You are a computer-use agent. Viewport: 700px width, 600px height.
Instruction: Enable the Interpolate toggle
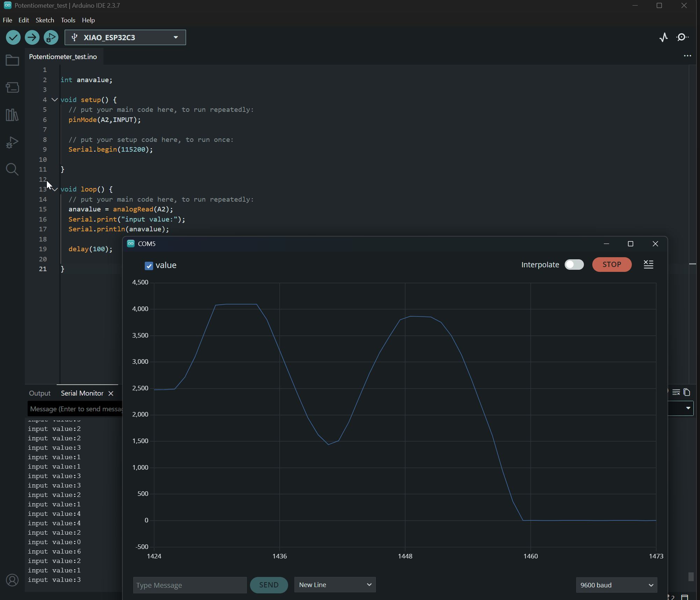[x=574, y=265]
